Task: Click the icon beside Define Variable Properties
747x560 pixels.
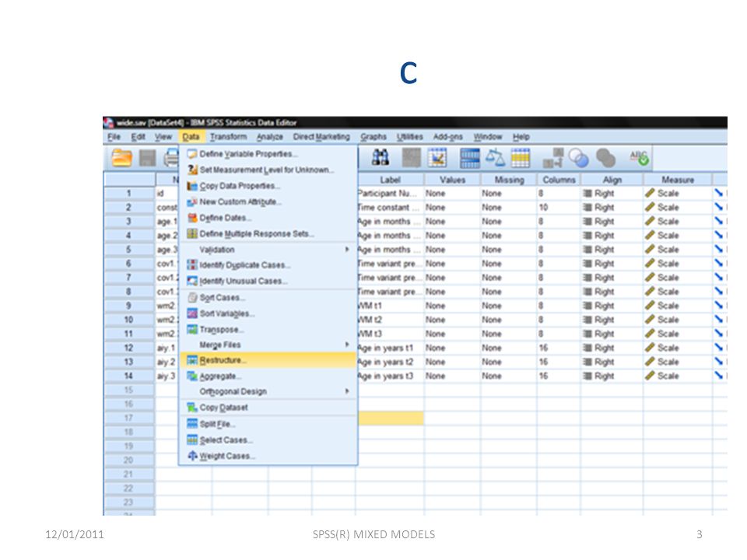Action: (192, 154)
